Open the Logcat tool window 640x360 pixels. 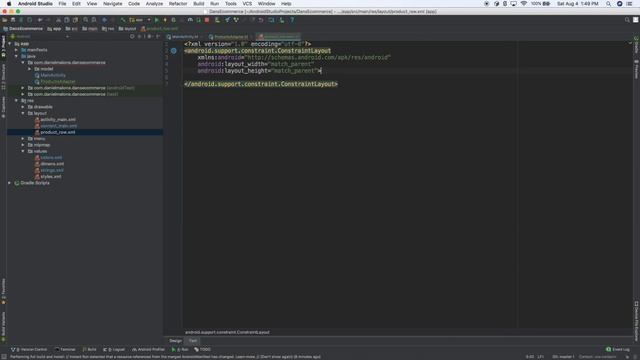114,349
